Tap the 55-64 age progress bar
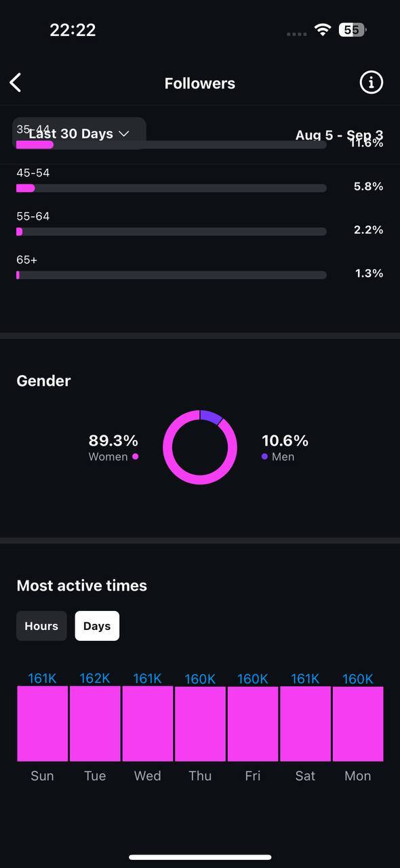The height and width of the screenshot is (868, 400). tap(172, 231)
